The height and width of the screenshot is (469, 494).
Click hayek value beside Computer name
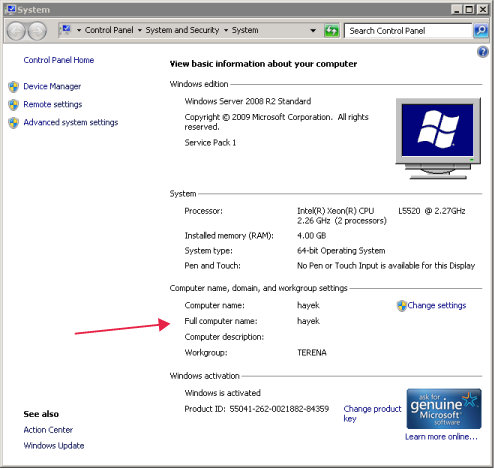(308, 306)
